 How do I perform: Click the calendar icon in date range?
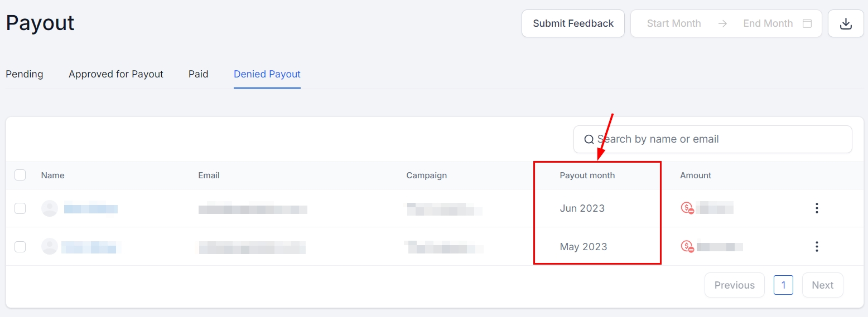pyautogui.click(x=807, y=23)
